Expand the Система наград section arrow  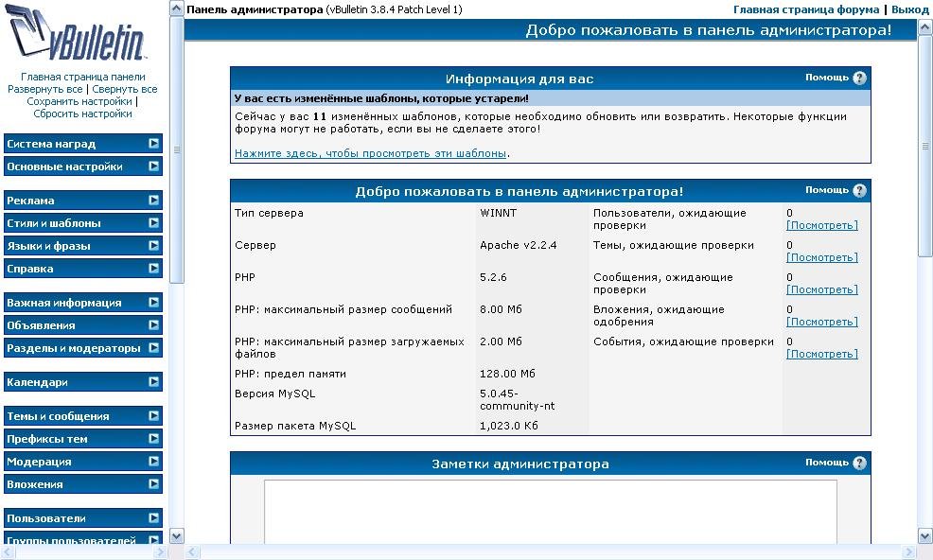click(x=153, y=144)
